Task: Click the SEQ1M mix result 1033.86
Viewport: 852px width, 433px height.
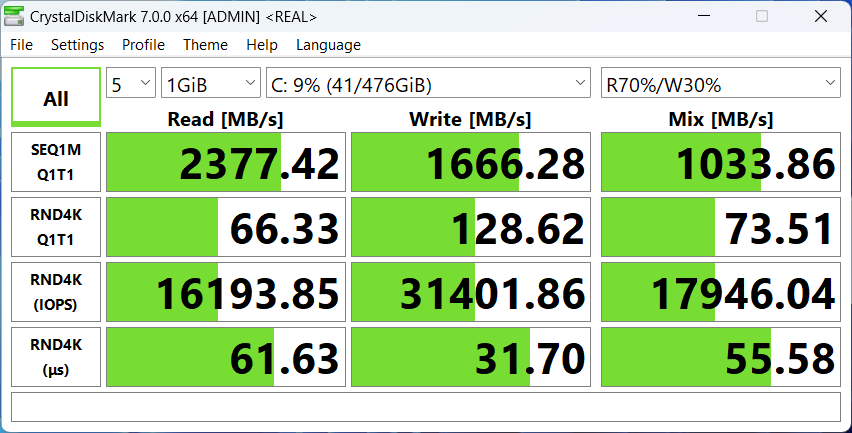Action: tap(721, 162)
